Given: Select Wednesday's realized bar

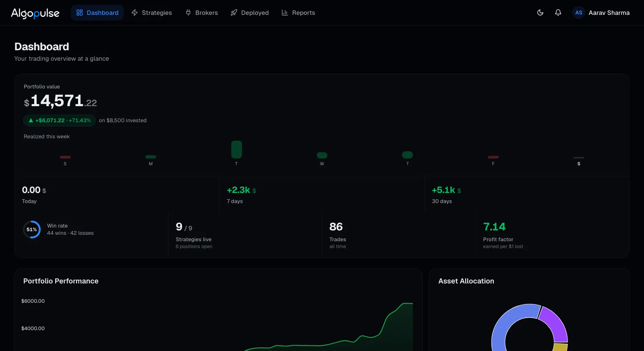Looking at the screenshot, I should coord(322,155).
